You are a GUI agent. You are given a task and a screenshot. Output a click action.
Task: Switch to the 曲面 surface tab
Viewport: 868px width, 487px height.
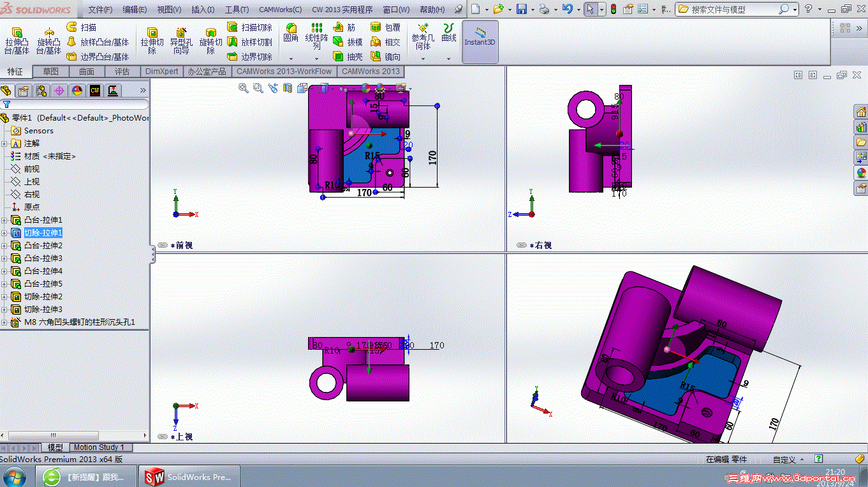(87, 71)
